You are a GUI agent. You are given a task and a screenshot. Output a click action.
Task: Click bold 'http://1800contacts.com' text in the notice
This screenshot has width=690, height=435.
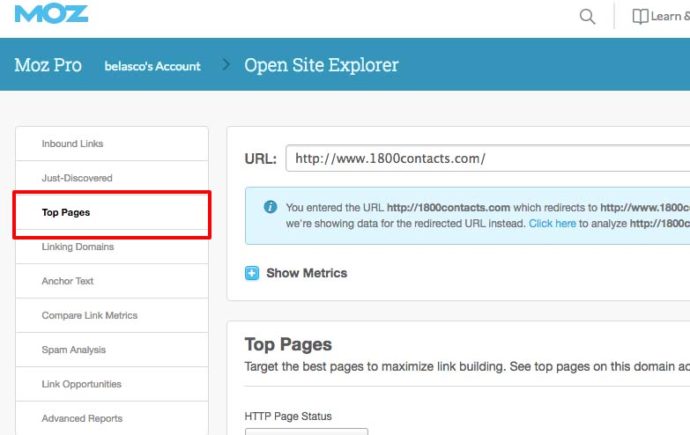[x=448, y=208]
